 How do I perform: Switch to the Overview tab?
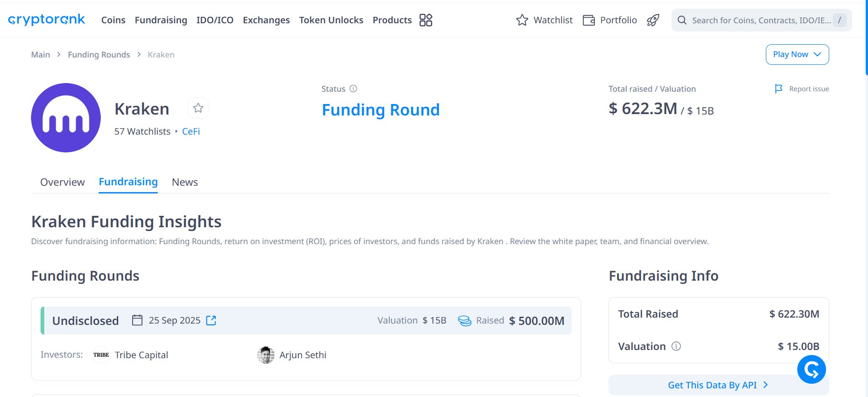click(x=62, y=182)
